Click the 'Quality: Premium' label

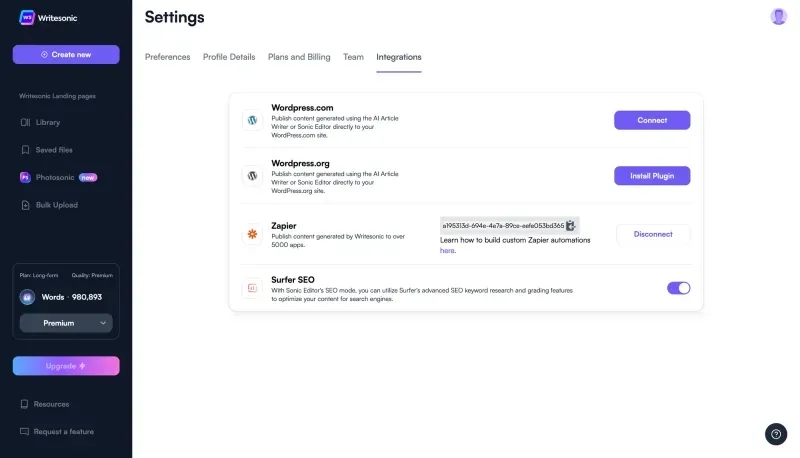tap(92, 275)
